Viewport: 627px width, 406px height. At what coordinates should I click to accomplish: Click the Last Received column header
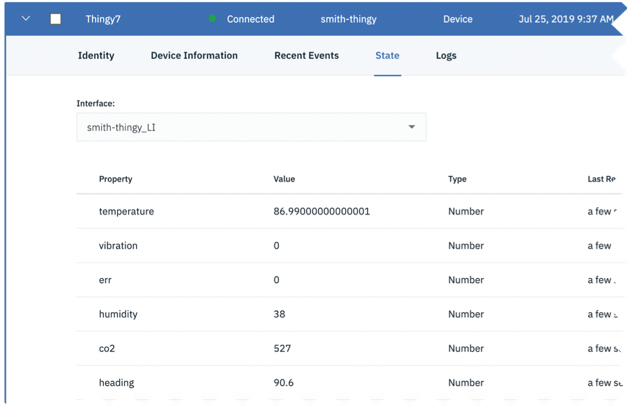click(x=601, y=179)
